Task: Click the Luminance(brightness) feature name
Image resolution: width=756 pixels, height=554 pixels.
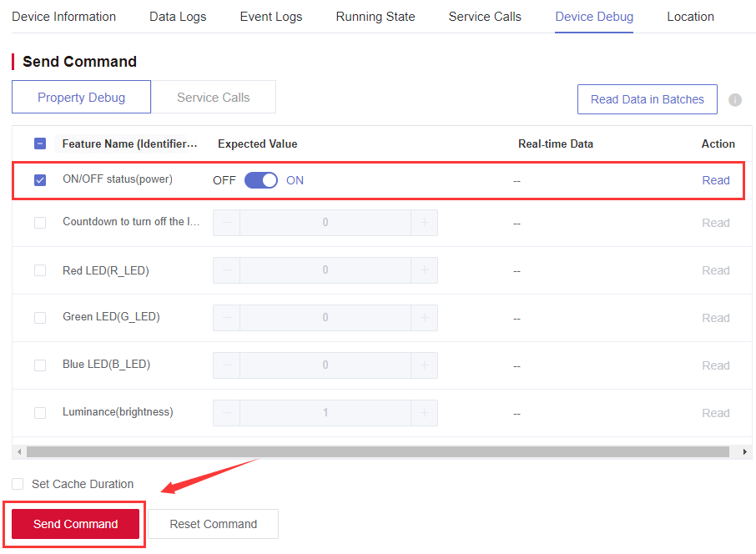Action: point(118,412)
